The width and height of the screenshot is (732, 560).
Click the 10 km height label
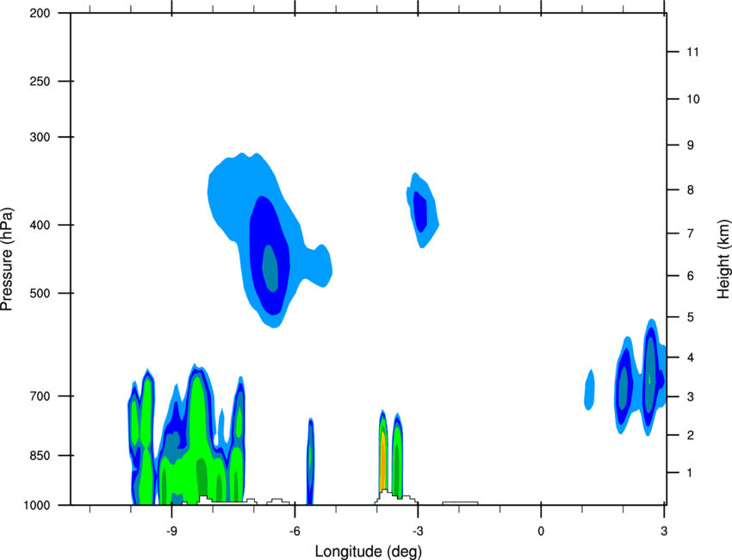(693, 99)
